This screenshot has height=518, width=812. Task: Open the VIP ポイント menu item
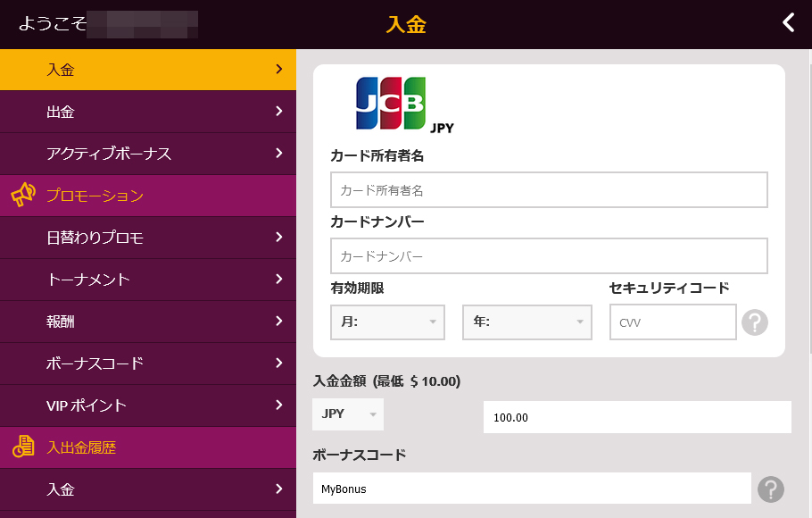pyautogui.click(x=148, y=405)
